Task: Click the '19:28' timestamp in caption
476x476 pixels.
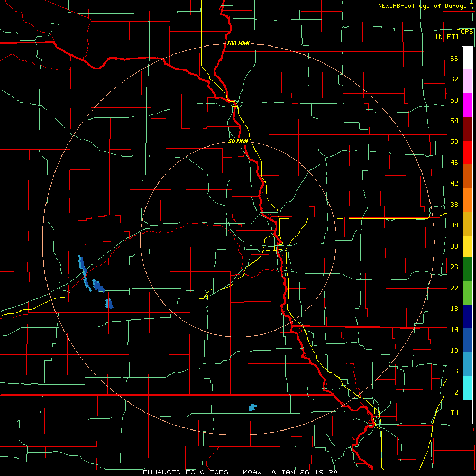Action: [327, 472]
